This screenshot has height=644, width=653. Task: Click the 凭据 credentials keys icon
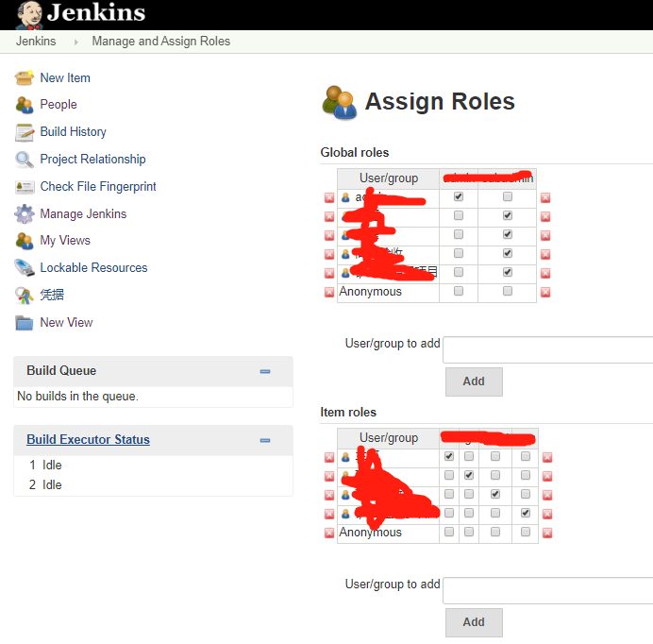(25, 296)
